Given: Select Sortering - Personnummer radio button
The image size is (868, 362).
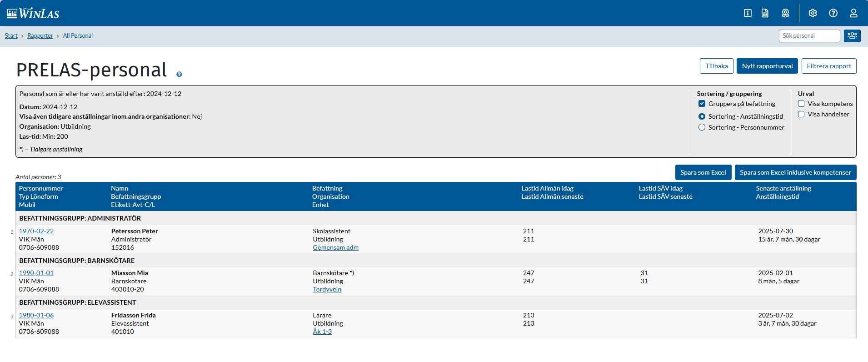Looking at the screenshot, I should pyautogui.click(x=702, y=127).
